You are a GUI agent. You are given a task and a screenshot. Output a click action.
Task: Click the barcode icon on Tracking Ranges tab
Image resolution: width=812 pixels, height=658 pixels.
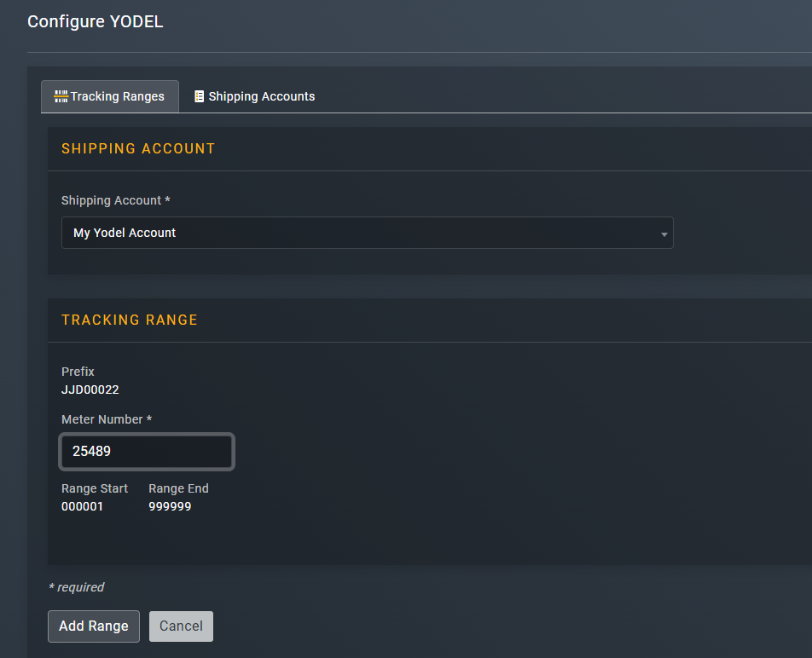[61, 96]
